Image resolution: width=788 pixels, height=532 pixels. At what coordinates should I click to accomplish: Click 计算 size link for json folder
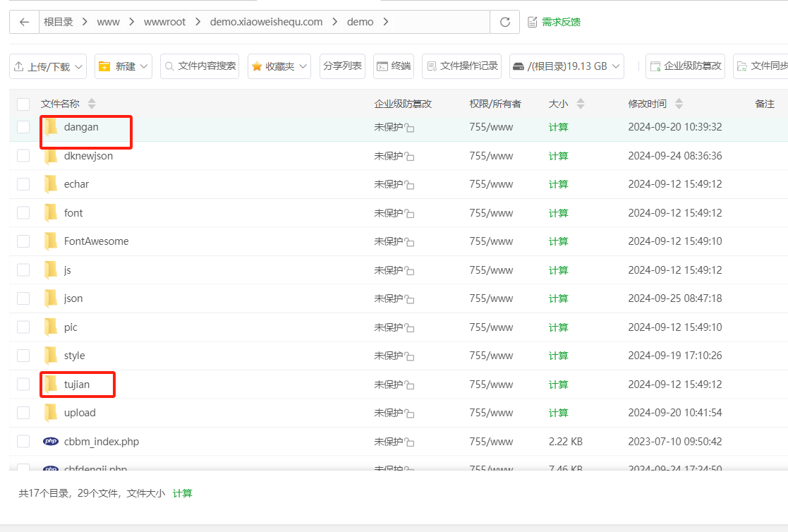(x=558, y=298)
